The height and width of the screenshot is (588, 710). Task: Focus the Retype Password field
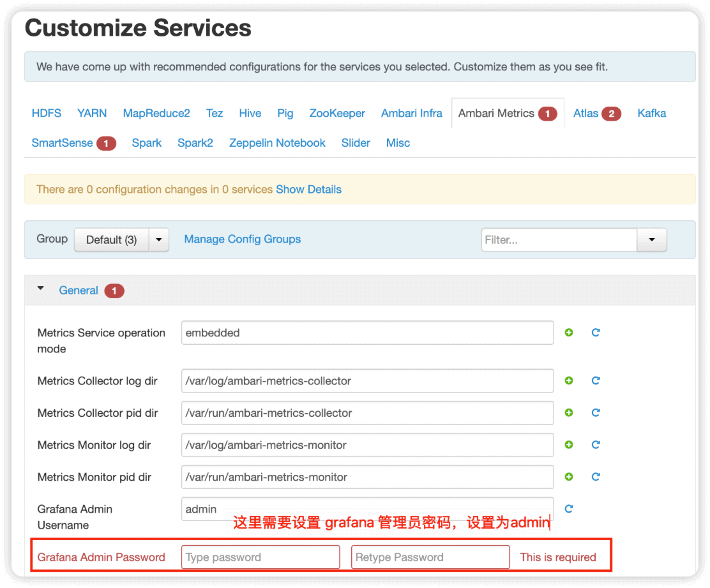pyautogui.click(x=430, y=557)
